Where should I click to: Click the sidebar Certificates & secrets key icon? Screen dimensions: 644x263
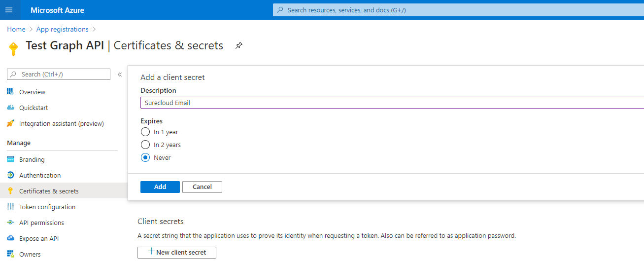coord(10,191)
